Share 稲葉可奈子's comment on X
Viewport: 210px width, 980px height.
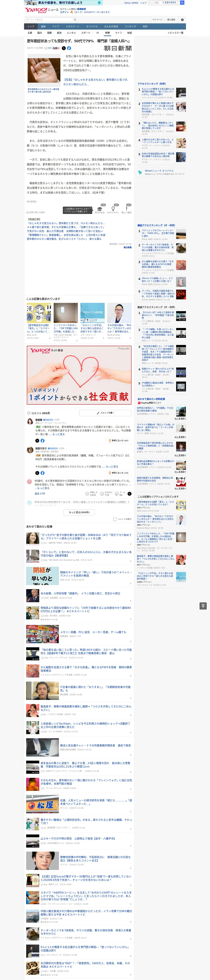click(37, 473)
